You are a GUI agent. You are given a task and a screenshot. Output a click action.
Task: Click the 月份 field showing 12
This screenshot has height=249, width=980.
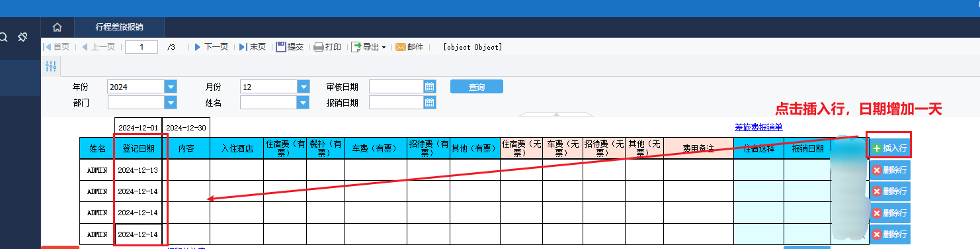click(x=268, y=87)
